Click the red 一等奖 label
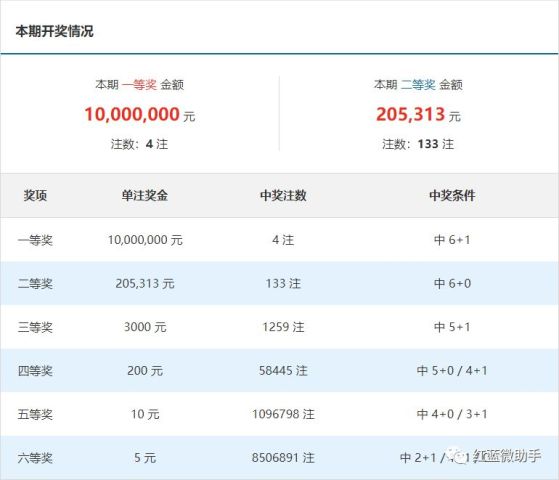 pyautogui.click(x=139, y=85)
